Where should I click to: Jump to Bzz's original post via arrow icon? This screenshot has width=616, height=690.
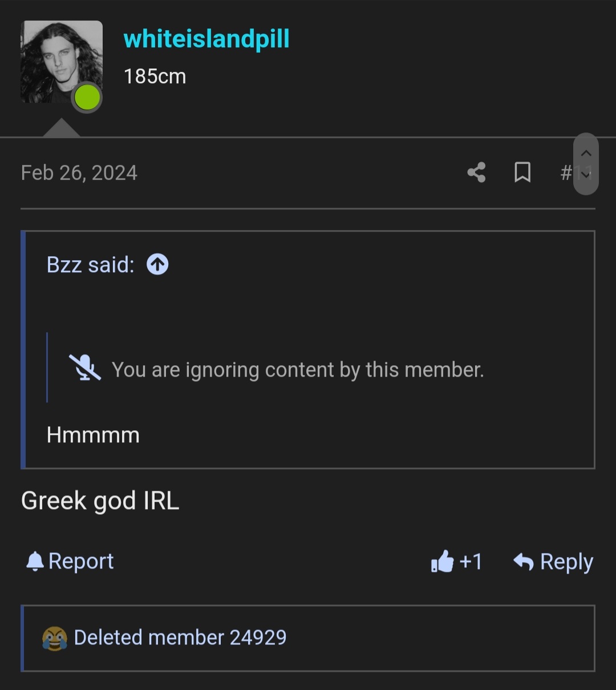(157, 264)
